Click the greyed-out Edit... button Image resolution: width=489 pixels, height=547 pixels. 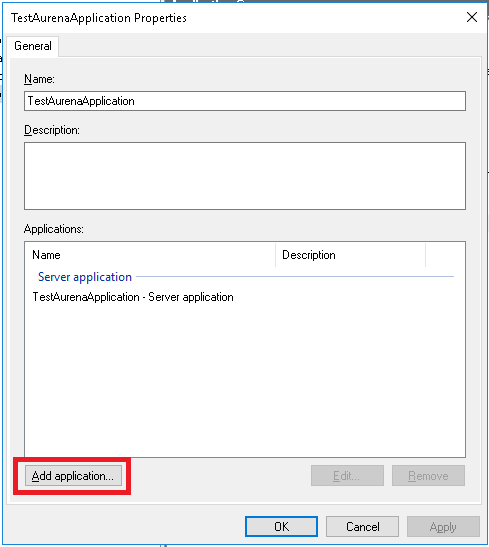click(347, 475)
